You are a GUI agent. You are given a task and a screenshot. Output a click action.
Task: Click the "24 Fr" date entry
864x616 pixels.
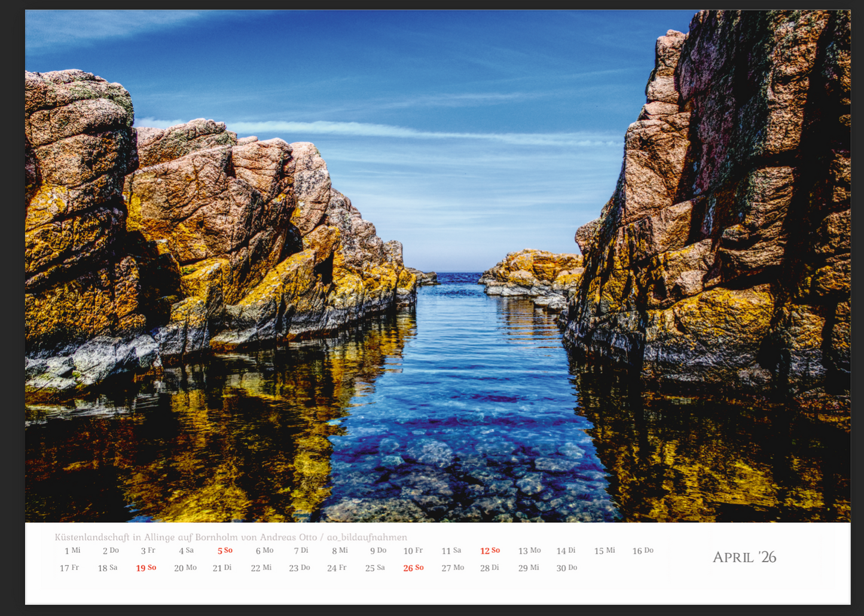point(337,568)
